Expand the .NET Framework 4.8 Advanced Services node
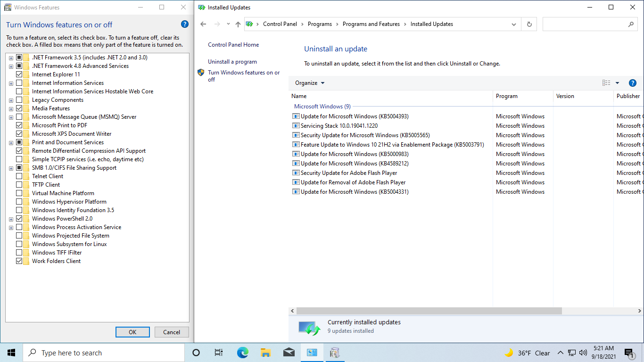Image resolution: width=644 pixels, height=362 pixels. [11, 66]
